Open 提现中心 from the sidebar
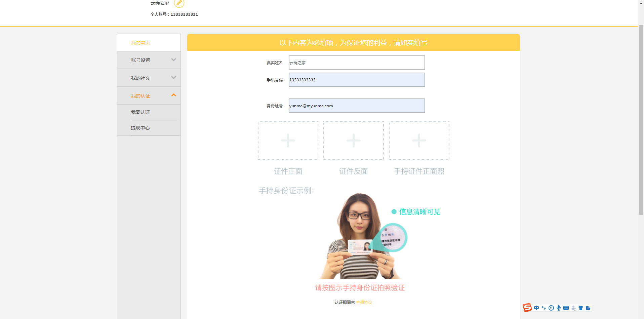Viewport: 644px width, 319px height. click(140, 128)
